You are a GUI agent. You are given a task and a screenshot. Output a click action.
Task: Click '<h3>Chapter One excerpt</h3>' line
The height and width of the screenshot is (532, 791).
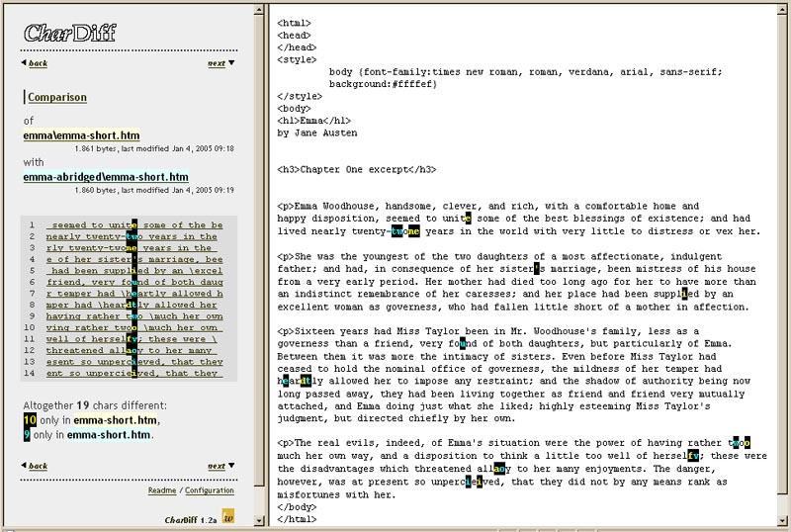point(357,170)
